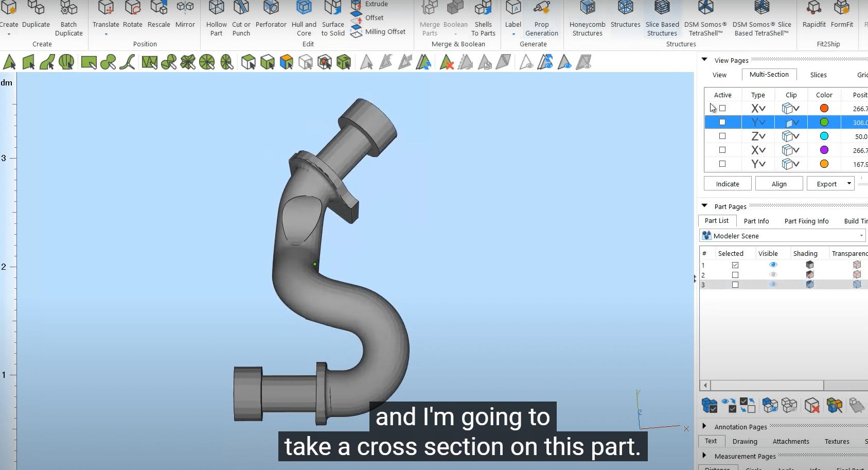Toggle visibility eye for part 1

pos(773,265)
